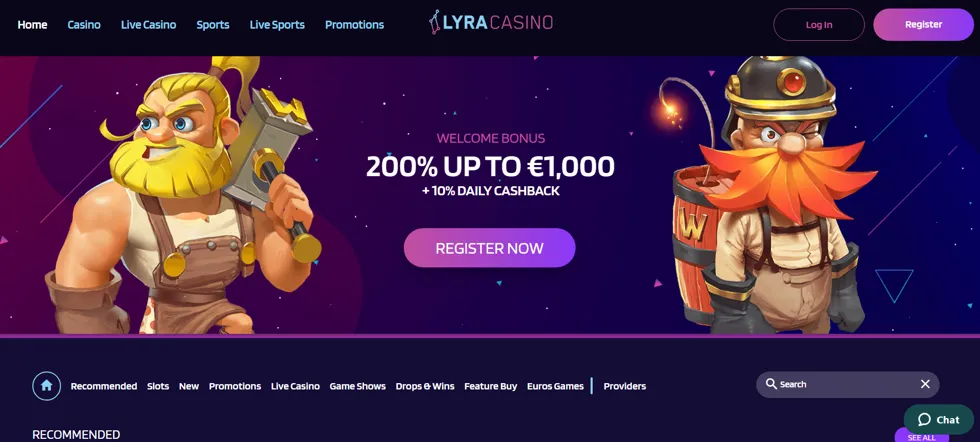Open Live Sports from top menu
The width and height of the screenshot is (980, 442).
coord(277,25)
